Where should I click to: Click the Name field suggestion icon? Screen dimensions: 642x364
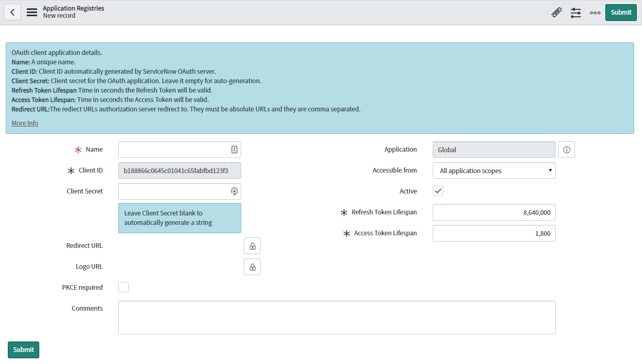(x=234, y=150)
